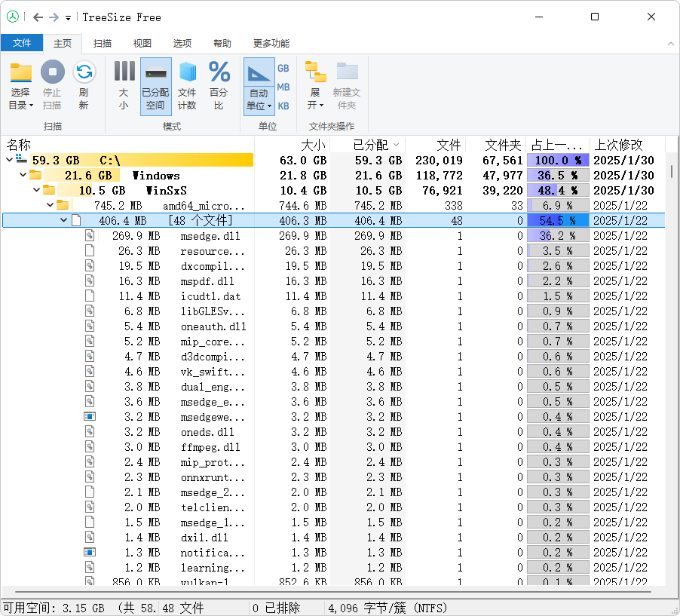Go back with the left arrow
The width and height of the screenshot is (680, 616).
[x=38, y=17]
